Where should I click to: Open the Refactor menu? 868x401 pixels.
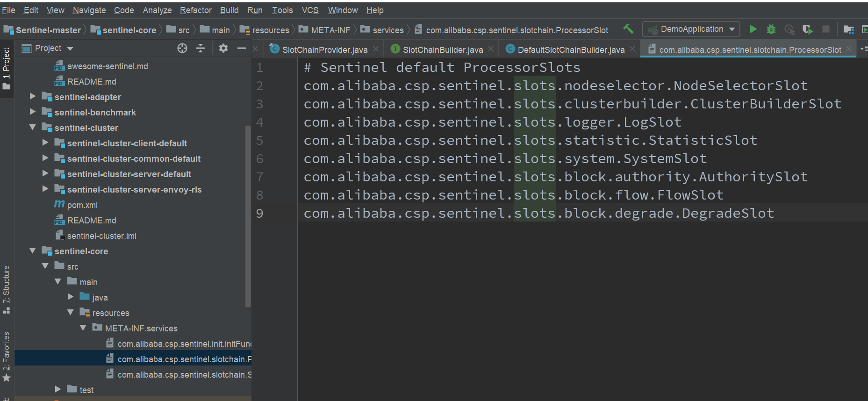[196, 10]
